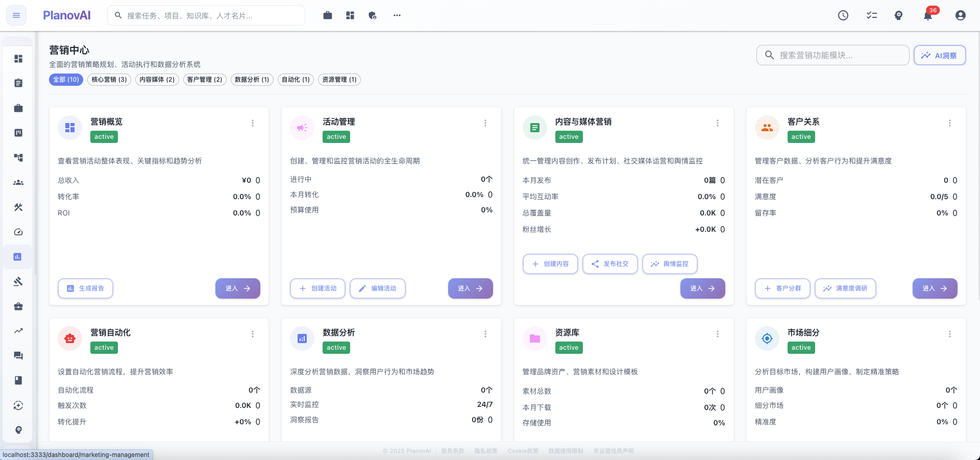Click the checklist icon in top bar
Viewport: 980px width, 460px height.
point(871,15)
